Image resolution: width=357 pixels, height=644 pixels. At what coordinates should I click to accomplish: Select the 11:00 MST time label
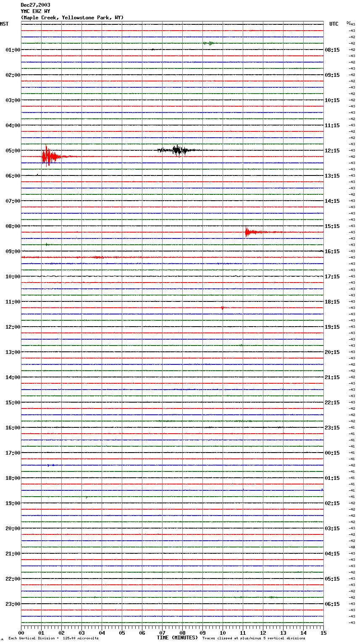point(13,302)
